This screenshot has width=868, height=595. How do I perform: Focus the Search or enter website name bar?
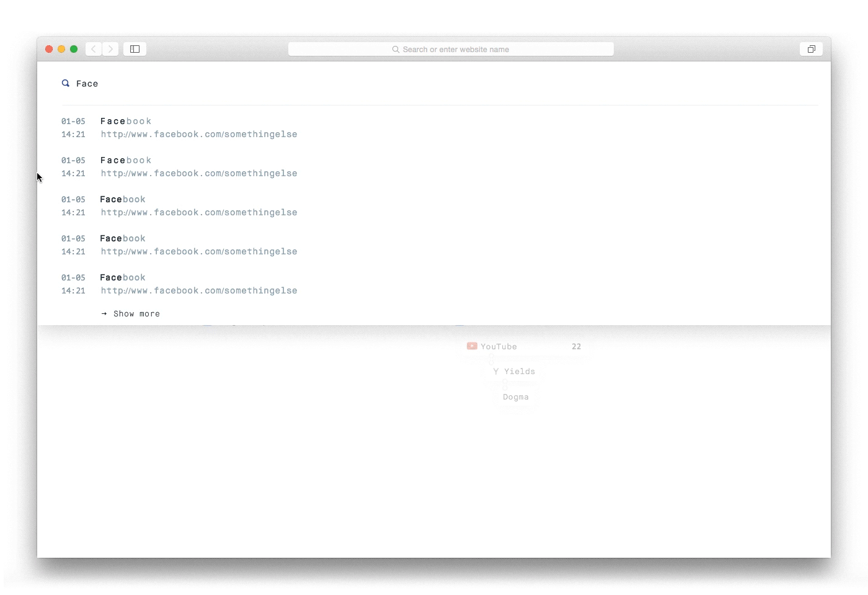[451, 49]
